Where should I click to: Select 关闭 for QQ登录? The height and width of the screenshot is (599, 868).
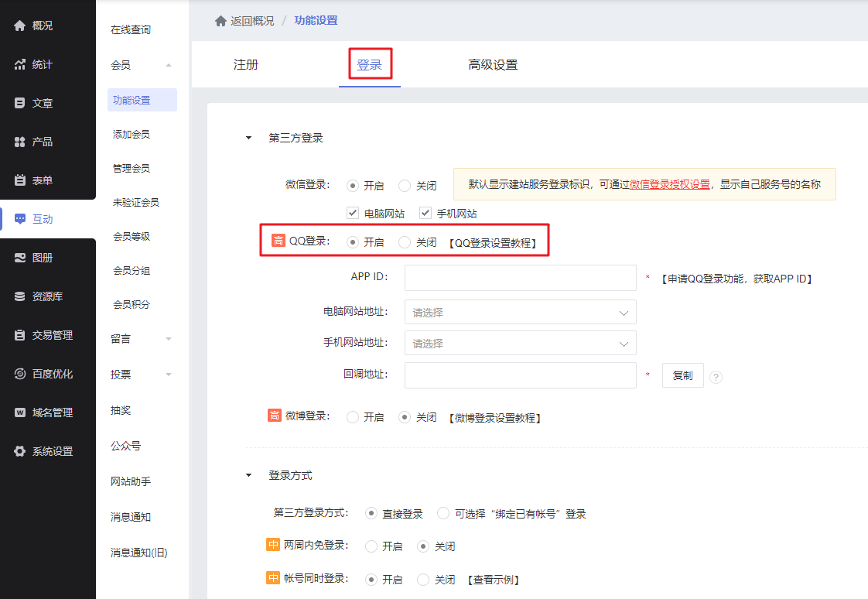405,242
